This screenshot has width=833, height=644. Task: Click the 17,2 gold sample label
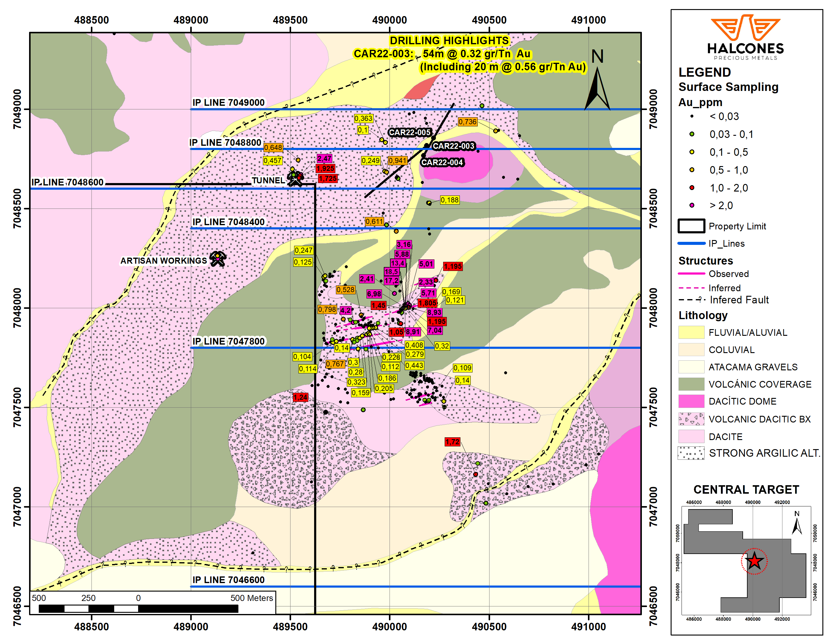point(391,281)
